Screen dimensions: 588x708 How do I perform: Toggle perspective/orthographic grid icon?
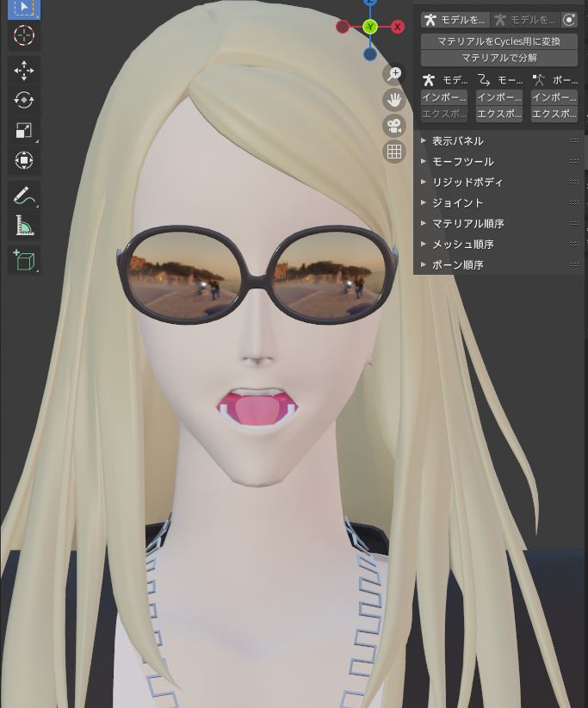coord(394,152)
